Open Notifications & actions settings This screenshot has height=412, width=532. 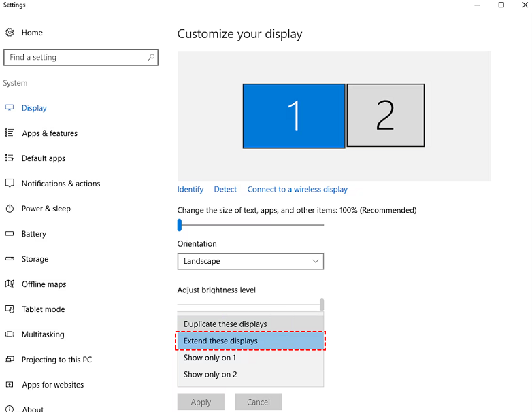tap(61, 184)
